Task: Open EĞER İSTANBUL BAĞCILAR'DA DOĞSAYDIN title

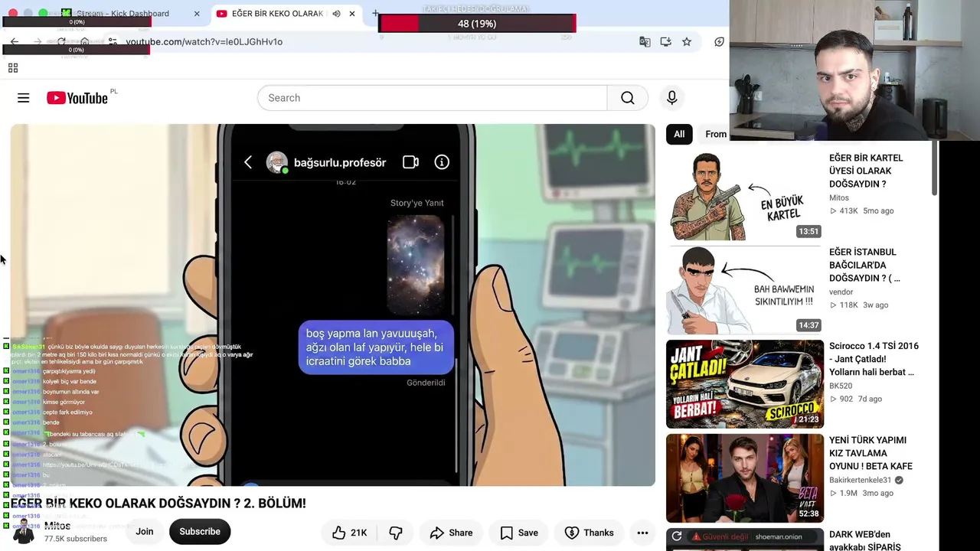Action: pos(864,265)
